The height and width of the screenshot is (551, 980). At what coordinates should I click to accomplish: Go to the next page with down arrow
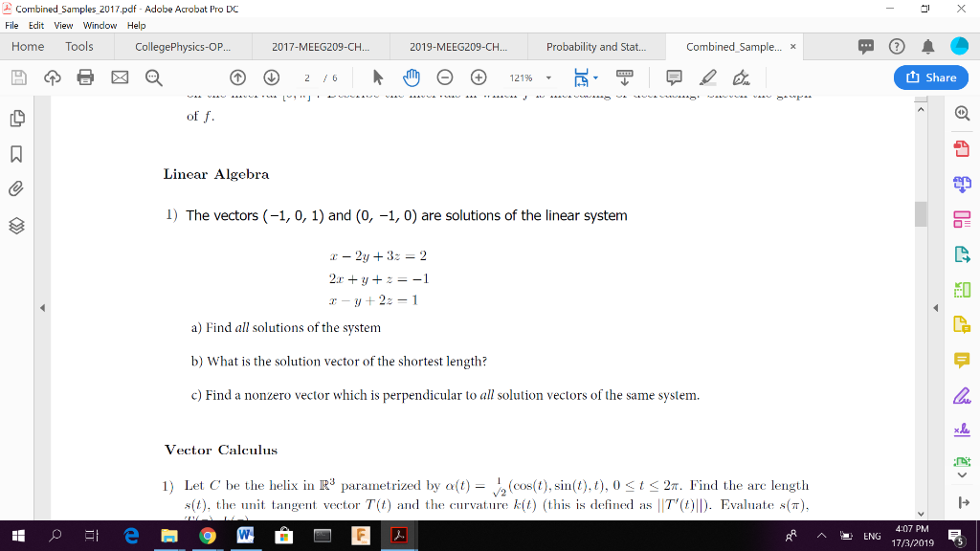[x=271, y=77]
